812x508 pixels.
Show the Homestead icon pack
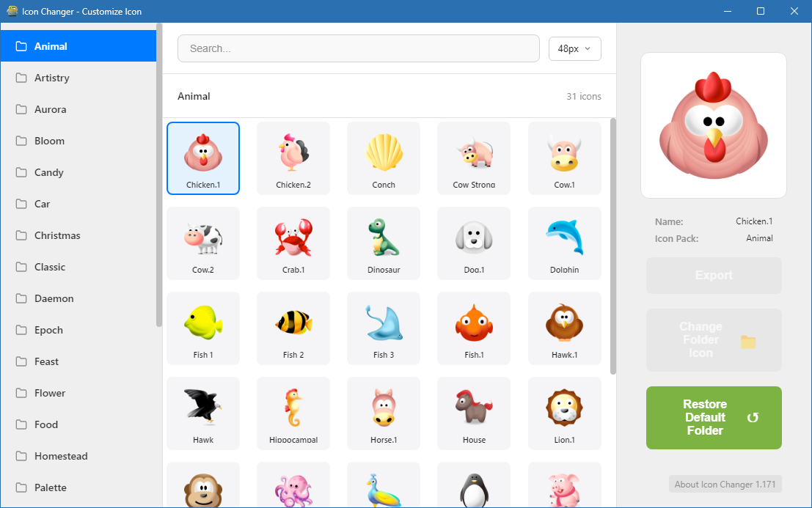[x=78, y=456]
